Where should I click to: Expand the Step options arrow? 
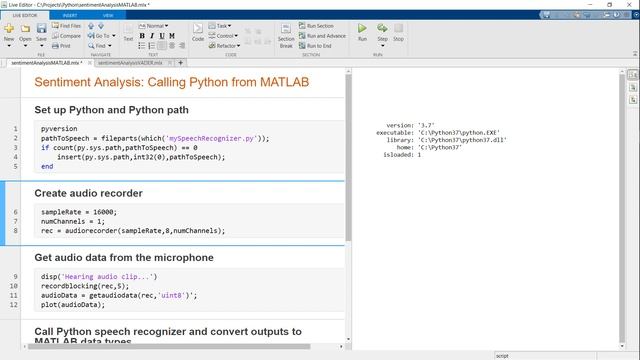[382, 46]
